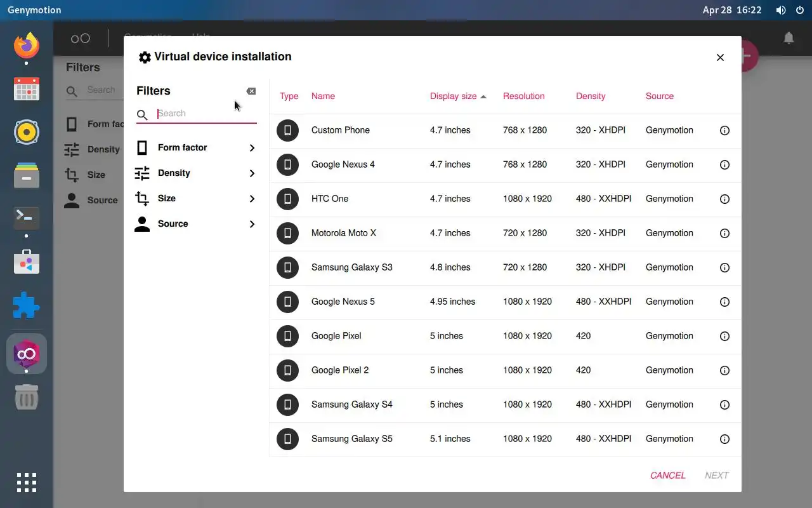Close the Virtual device installation dialog

pos(720,57)
